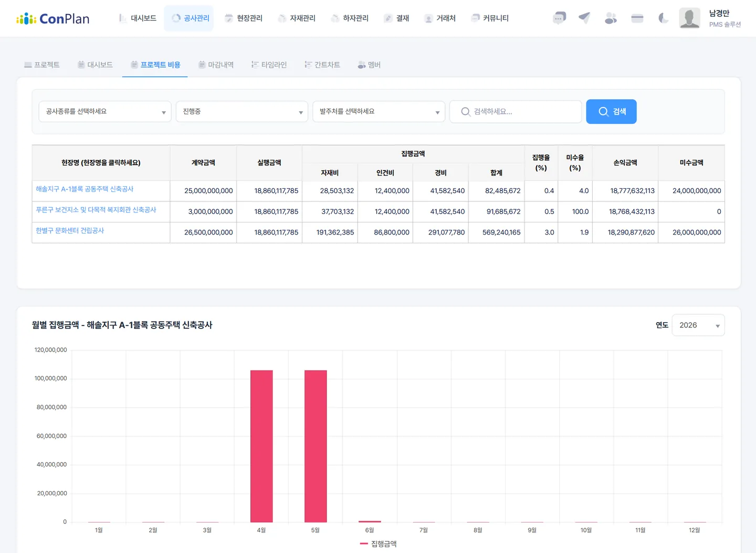Viewport: 756px width, 553px height.
Task: Click the 569,240,165 total cell
Action: [496, 232]
